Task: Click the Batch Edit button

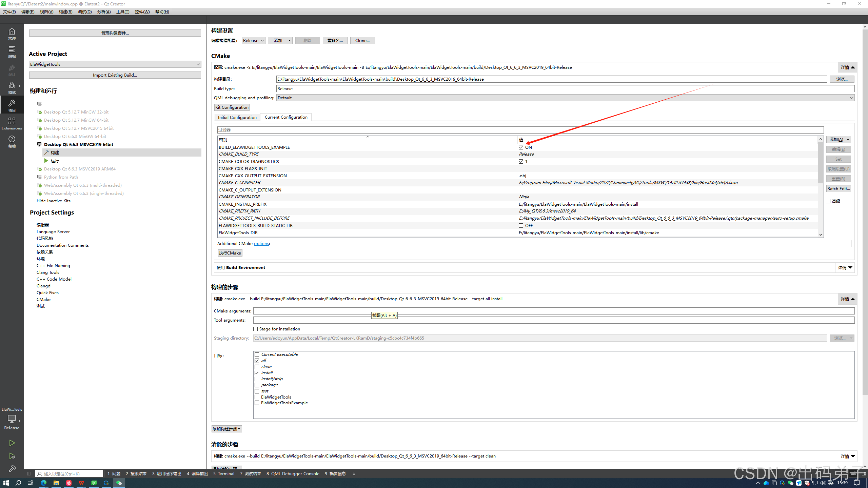Action: (x=839, y=188)
